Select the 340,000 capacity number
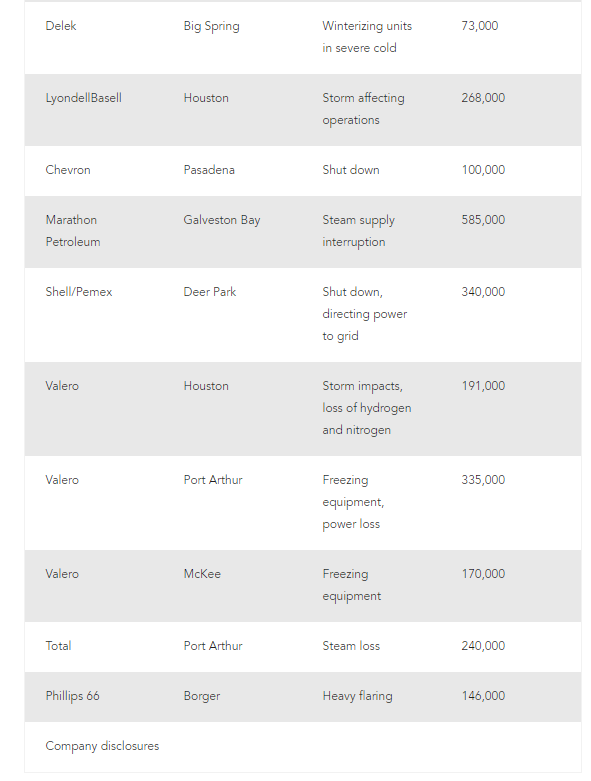Viewport: 591px width, 781px height. tap(482, 292)
